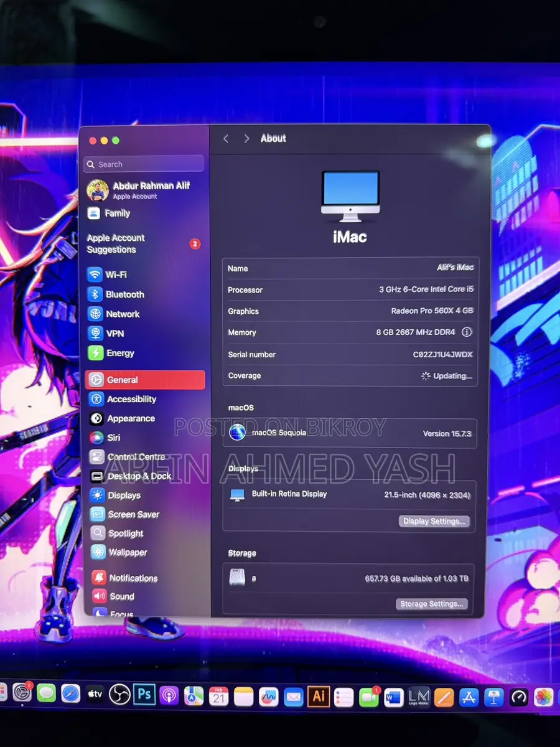The height and width of the screenshot is (747, 560).
Task: Click the Coverage Updating status
Action: pos(447,376)
